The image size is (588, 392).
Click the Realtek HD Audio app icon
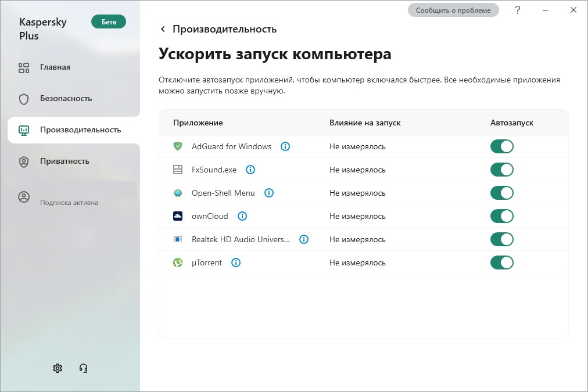pyautogui.click(x=178, y=239)
